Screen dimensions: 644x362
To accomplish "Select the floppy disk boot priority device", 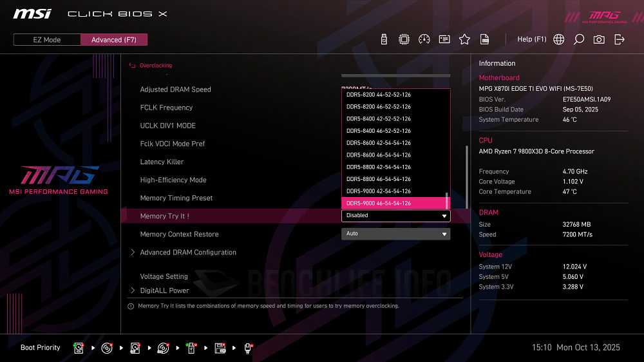I will click(220, 348).
